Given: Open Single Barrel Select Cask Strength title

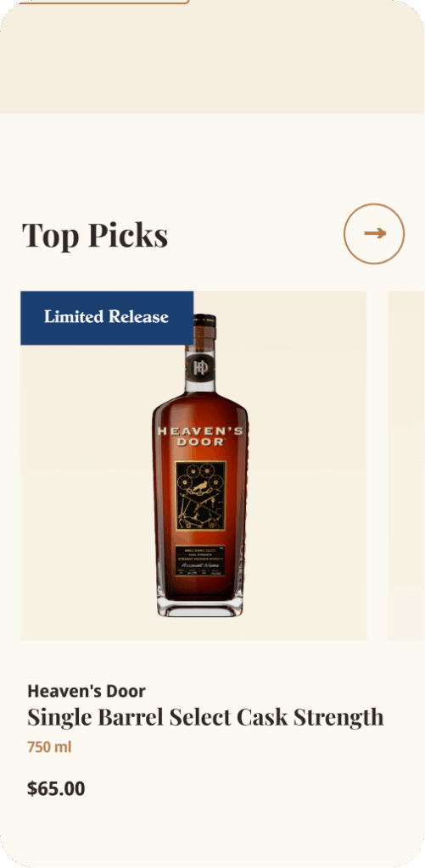Looking at the screenshot, I should point(205,717).
